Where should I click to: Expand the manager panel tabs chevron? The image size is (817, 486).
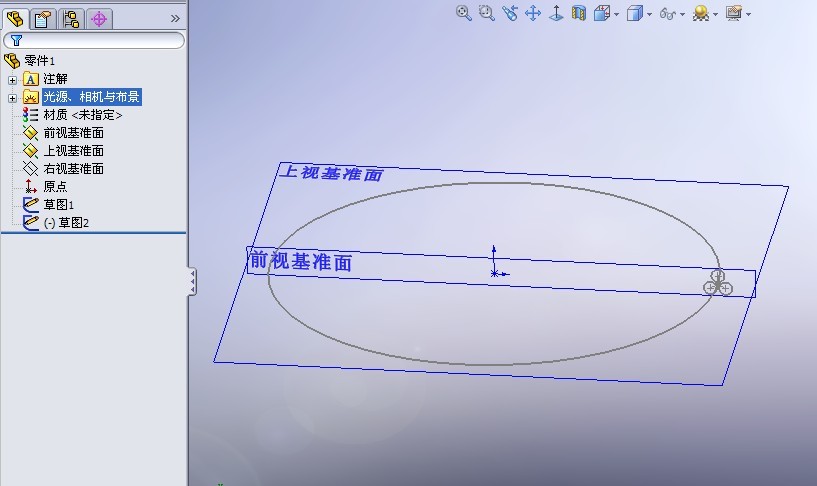[175, 19]
